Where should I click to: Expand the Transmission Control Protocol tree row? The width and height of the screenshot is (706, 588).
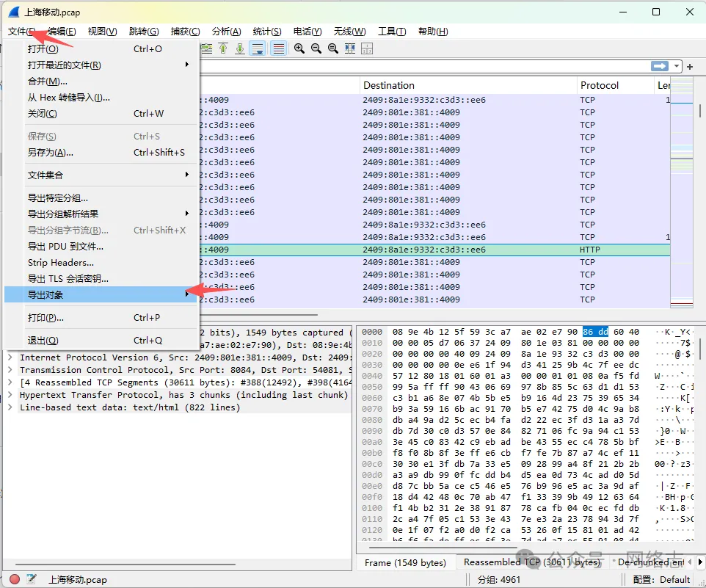click(10, 370)
